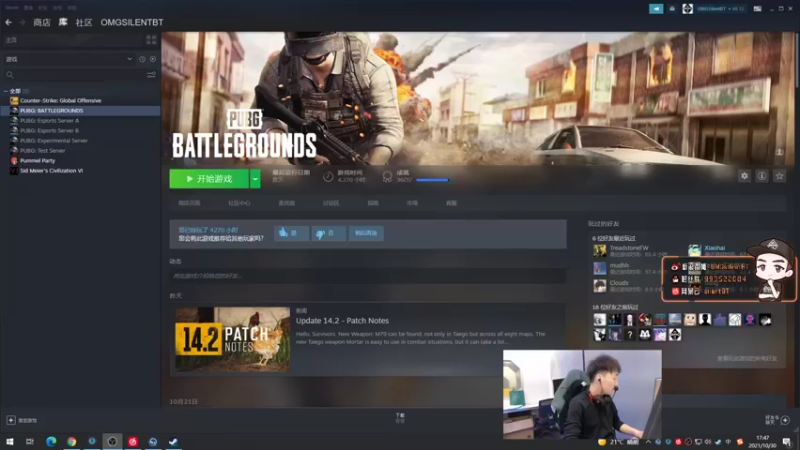800x450 pixels.
Task: Switch to collections grid view icon
Action: coord(151,40)
